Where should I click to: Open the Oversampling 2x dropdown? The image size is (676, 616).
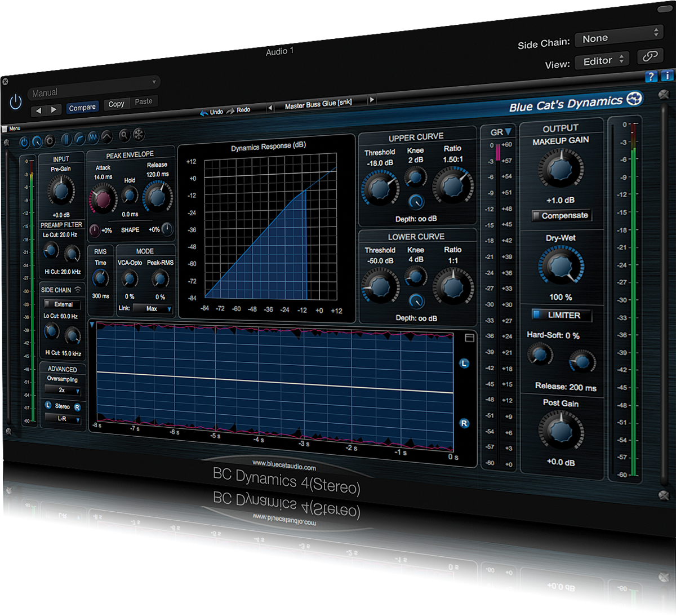pos(63,390)
